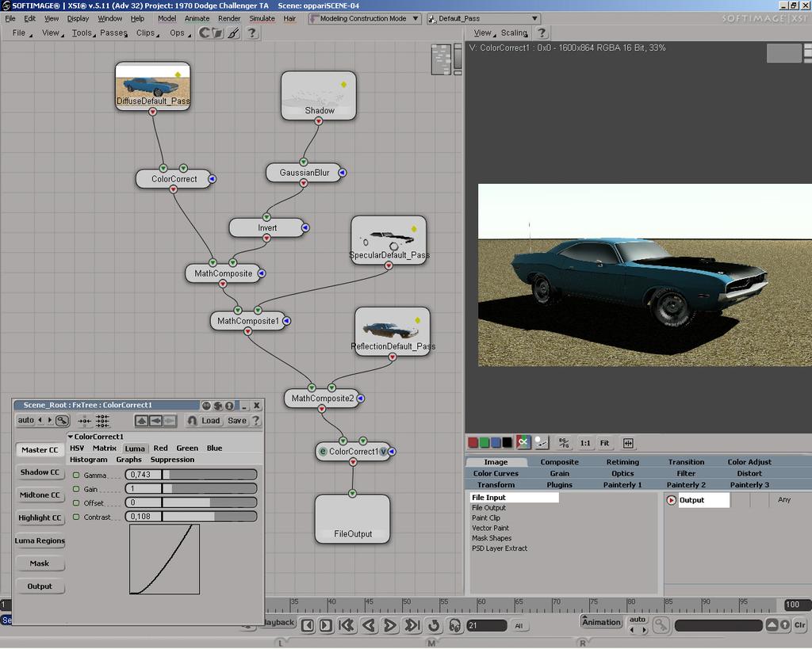Click the Shadow CC button

[40, 472]
